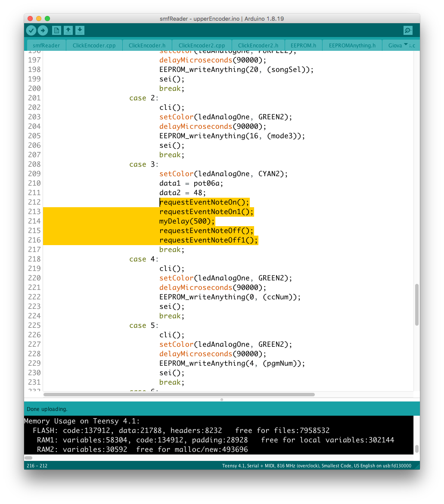
Task: Select the EEPROM.h tab
Action: 303,45
